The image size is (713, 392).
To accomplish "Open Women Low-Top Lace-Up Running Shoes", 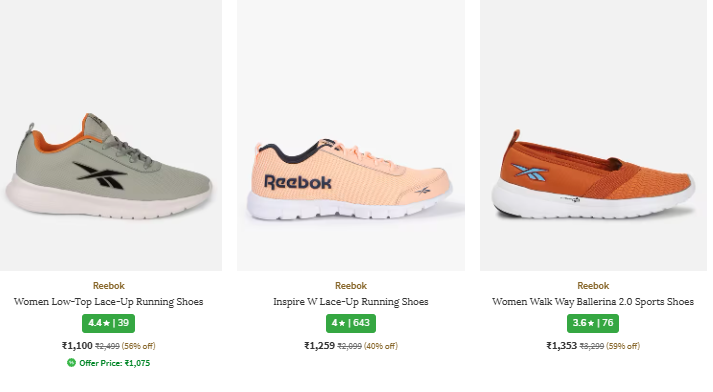I will coord(108,302).
